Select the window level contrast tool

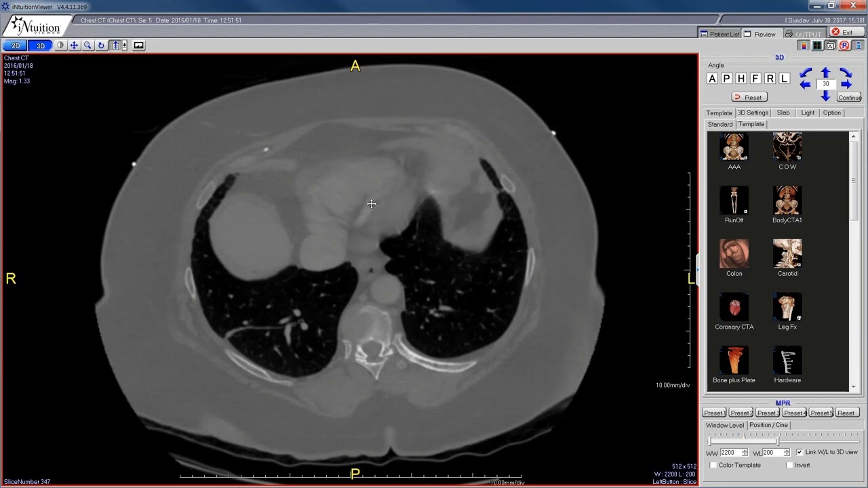(x=60, y=45)
